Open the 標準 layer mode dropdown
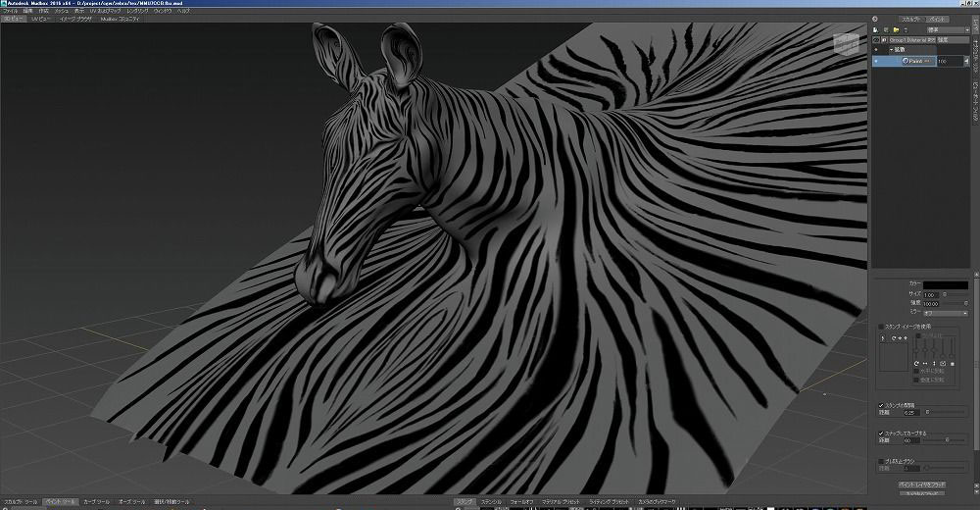 948,30
